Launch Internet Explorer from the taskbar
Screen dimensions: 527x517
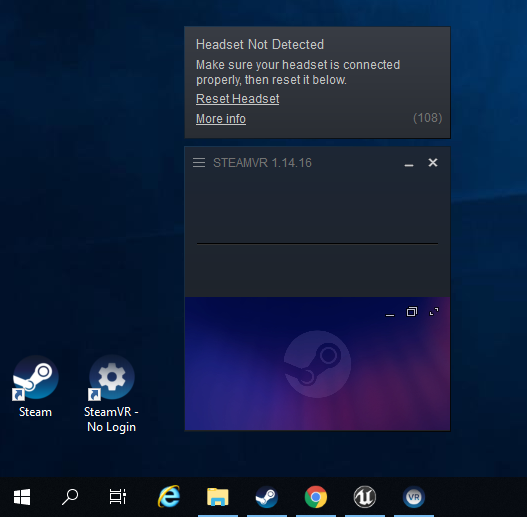pyautogui.click(x=169, y=496)
